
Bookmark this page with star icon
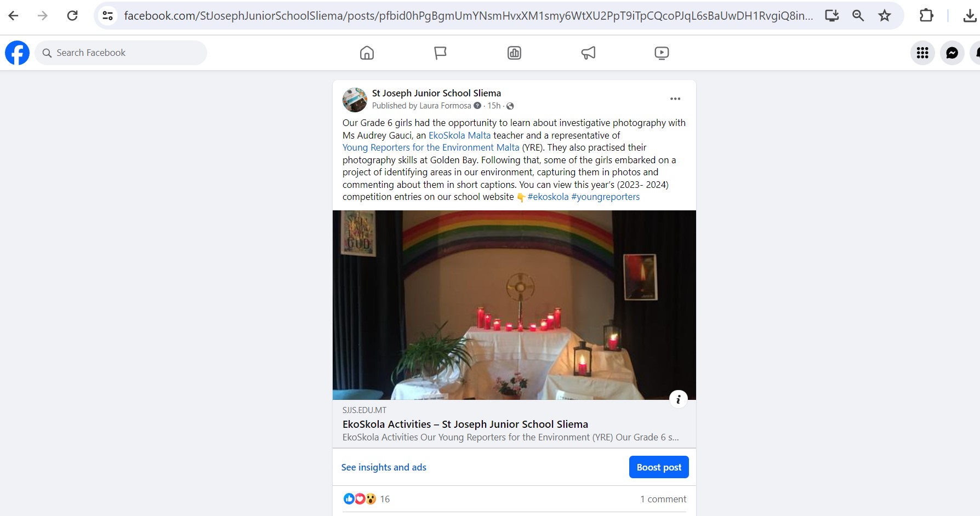pos(885,16)
